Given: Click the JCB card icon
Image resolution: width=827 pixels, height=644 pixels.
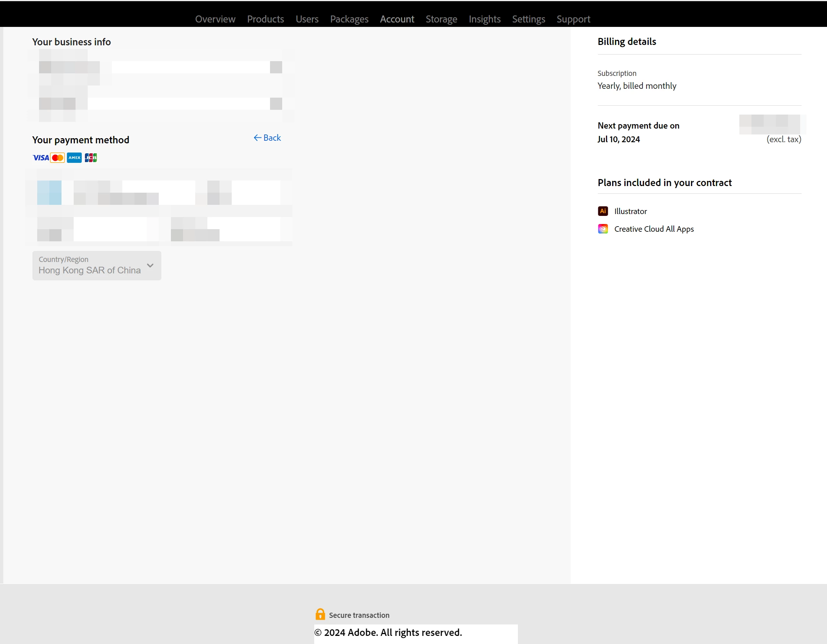Looking at the screenshot, I should 91,158.
